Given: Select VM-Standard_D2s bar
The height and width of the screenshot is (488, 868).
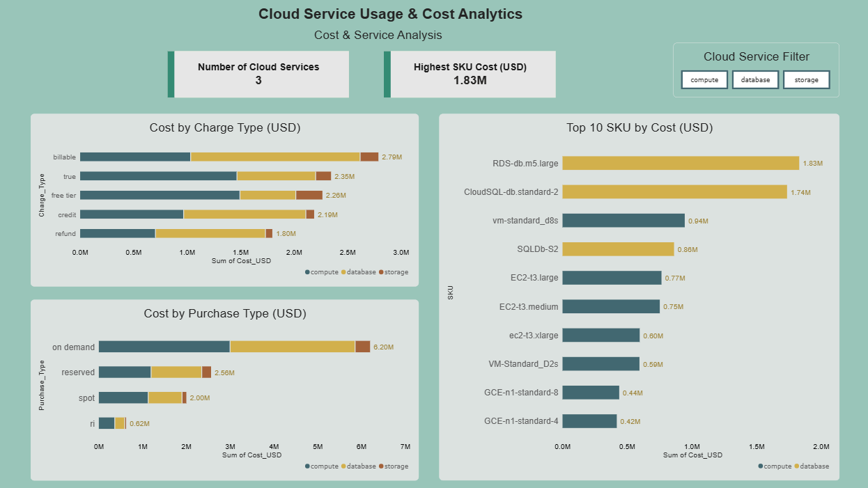Looking at the screenshot, I should click(600, 363).
